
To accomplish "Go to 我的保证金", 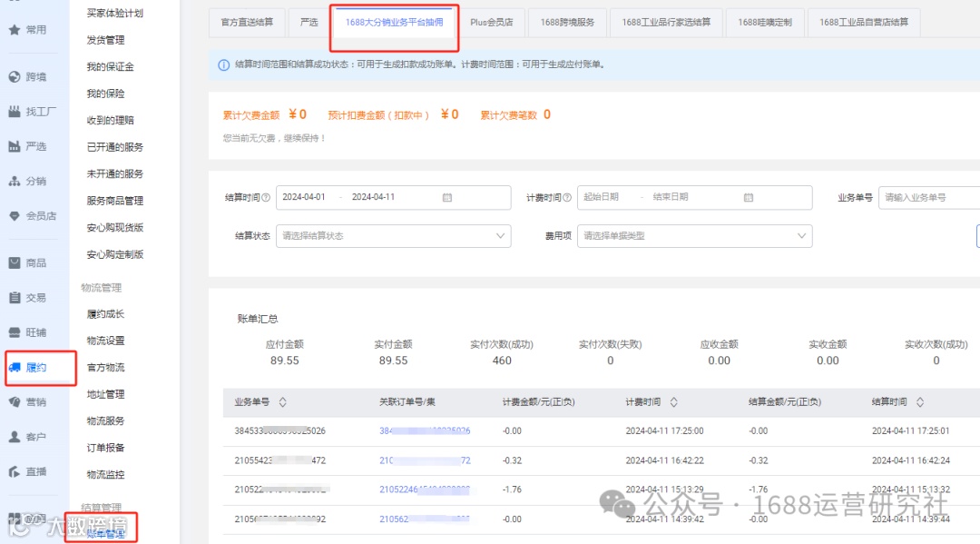I will [110, 67].
